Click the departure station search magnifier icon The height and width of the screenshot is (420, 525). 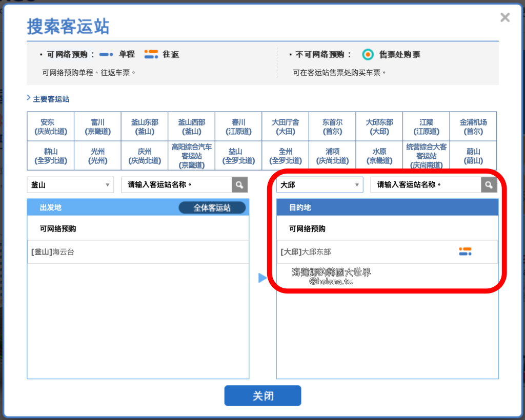[239, 184]
